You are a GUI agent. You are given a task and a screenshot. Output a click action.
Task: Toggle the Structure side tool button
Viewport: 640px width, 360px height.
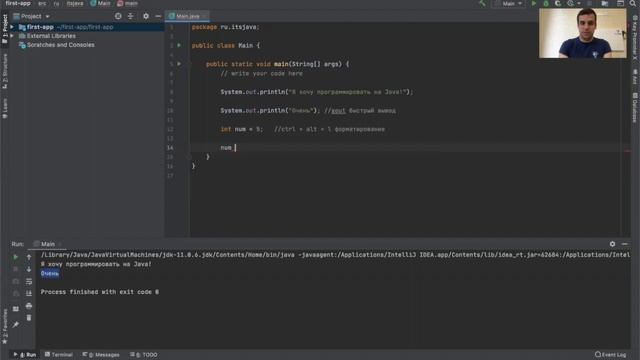(x=5, y=71)
